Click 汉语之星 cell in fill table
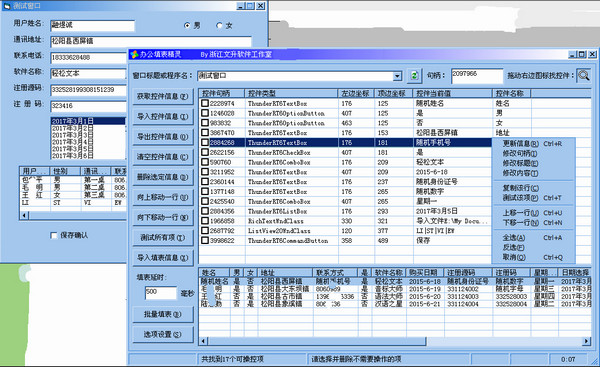The height and width of the screenshot is (367, 600). pyautogui.click(x=388, y=304)
